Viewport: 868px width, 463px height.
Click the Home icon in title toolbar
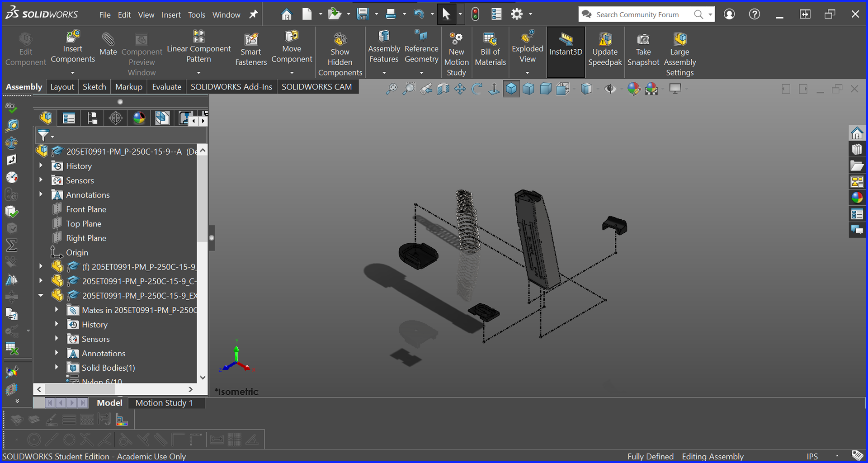click(286, 14)
